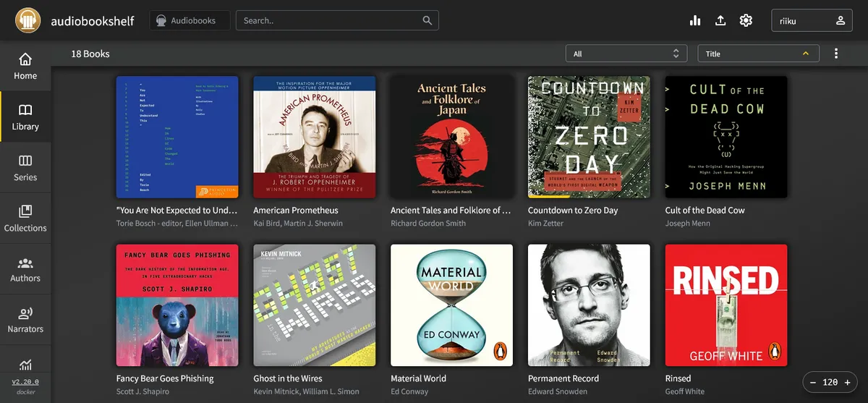Expand the Title sort dropdown

coord(758,54)
